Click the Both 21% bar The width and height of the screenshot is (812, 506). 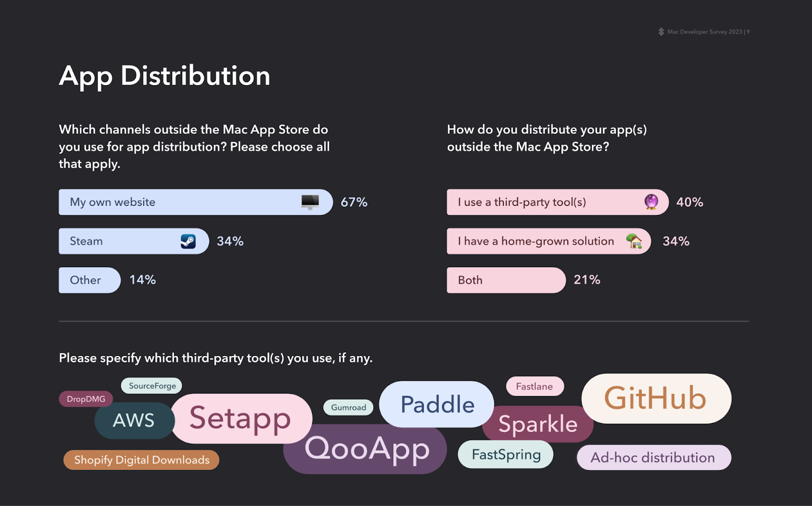tap(505, 280)
